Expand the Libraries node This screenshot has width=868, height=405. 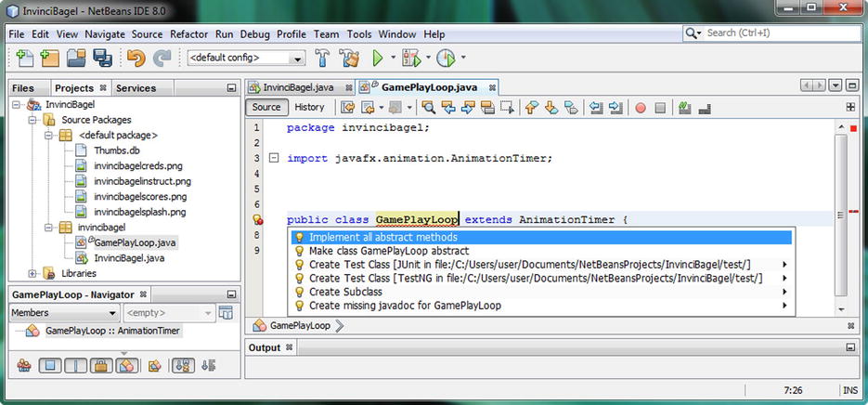click(x=32, y=273)
